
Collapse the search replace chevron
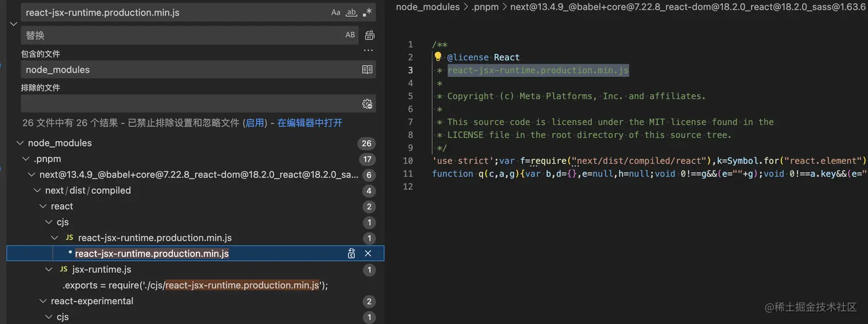click(14, 24)
